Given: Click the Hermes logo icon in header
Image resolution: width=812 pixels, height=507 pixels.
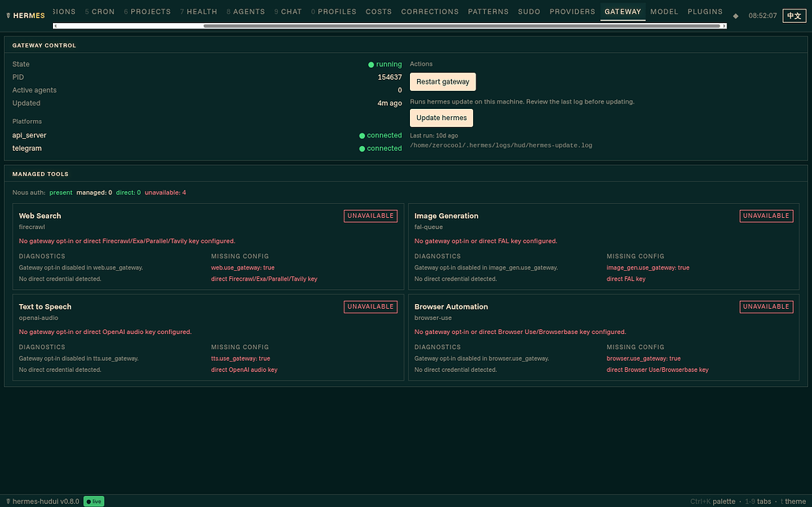Looking at the screenshot, I should 8,16.
